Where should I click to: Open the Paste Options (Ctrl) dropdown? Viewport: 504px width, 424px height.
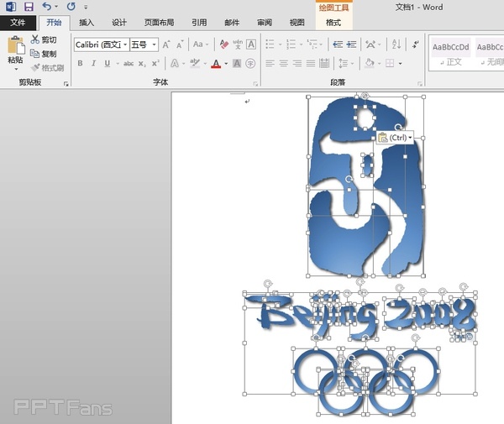[395, 138]
